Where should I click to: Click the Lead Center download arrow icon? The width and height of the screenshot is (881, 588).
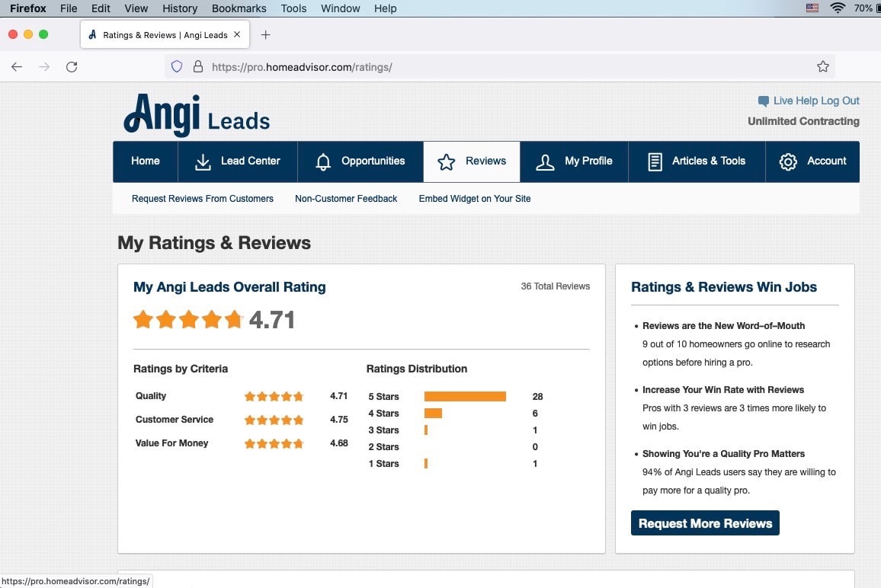tap(203, 161)
